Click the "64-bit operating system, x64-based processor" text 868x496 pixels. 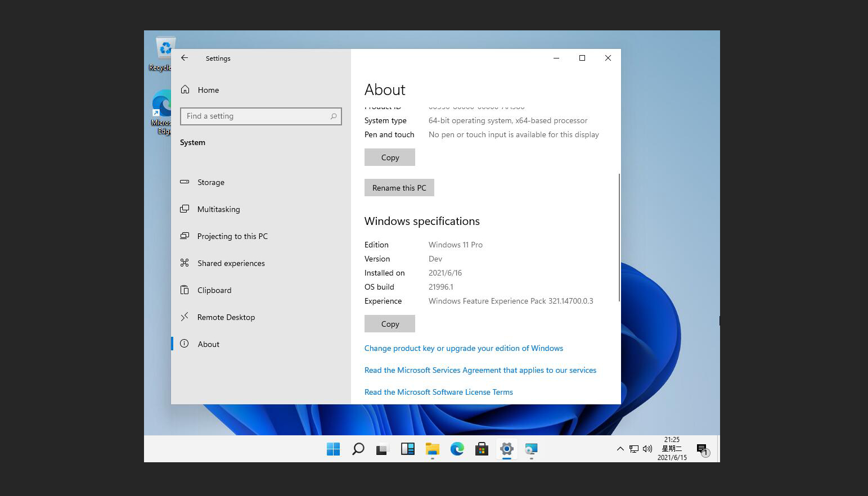pos(508,120)
